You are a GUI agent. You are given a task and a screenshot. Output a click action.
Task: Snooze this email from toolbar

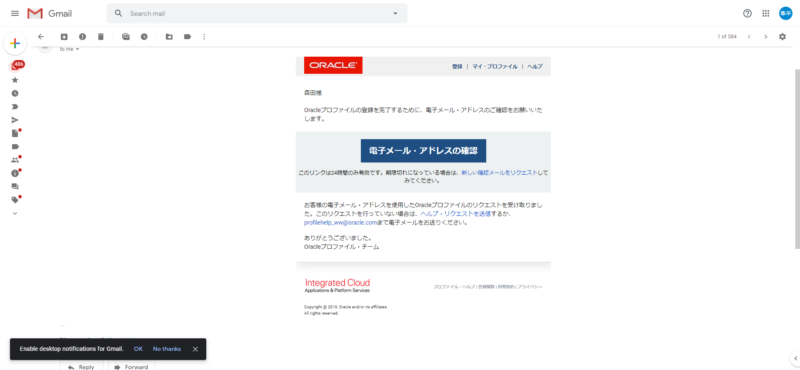(144, 37)
